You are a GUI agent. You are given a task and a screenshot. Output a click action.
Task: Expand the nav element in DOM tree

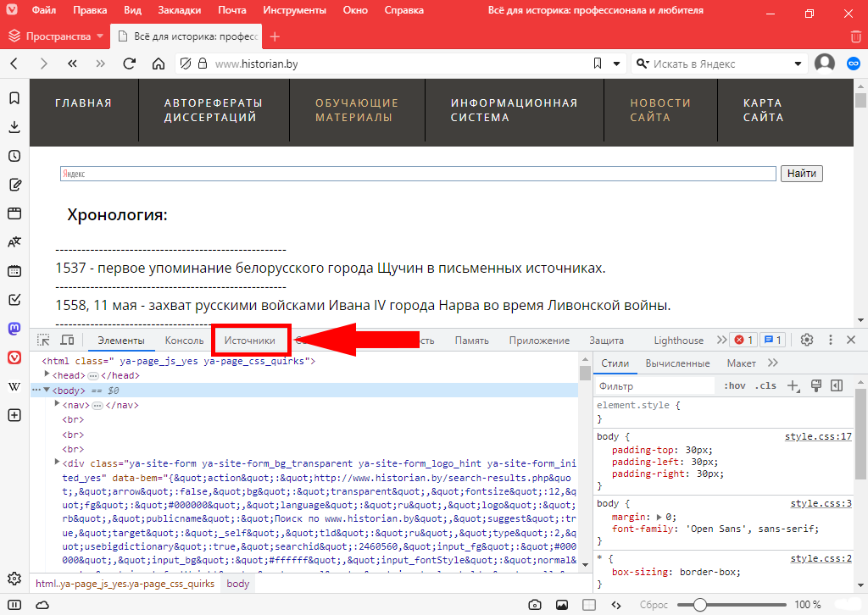(58, 405)
